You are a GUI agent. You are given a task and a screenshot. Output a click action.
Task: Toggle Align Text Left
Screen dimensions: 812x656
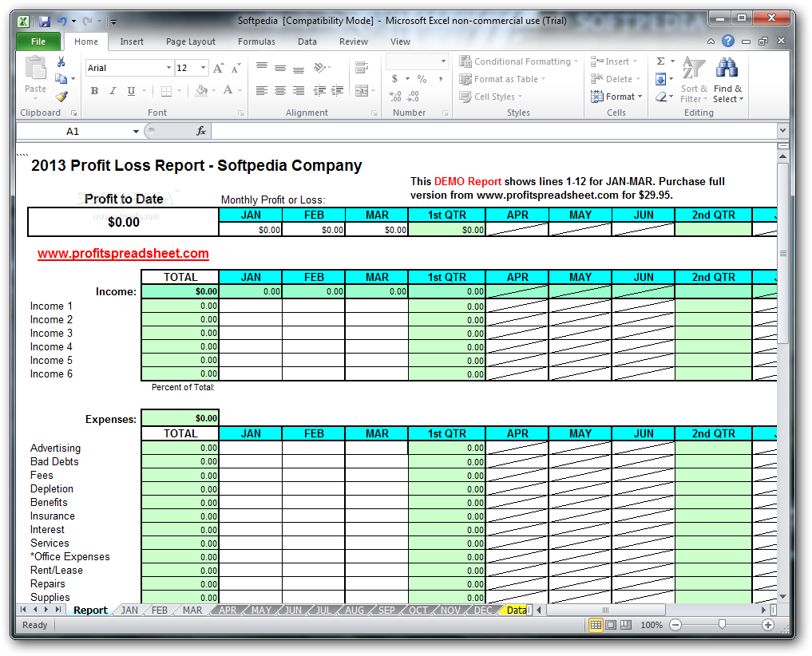click(x=262, y=91)
